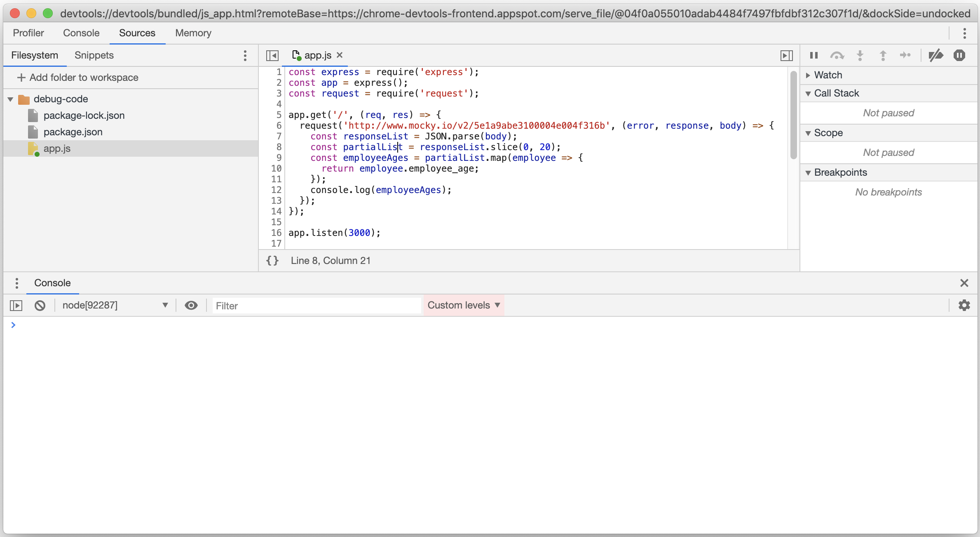Toggle deactivate breakpoints button
The height and width of the screenshot is (537, 980).
tap(936, 55)
